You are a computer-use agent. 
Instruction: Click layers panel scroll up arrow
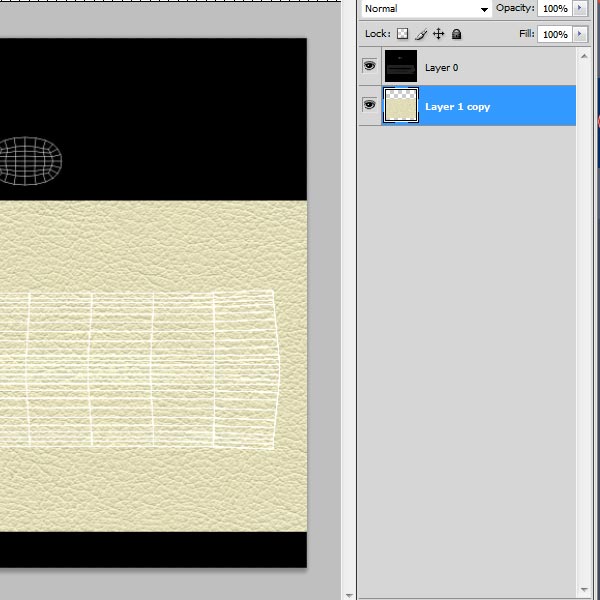584,56
